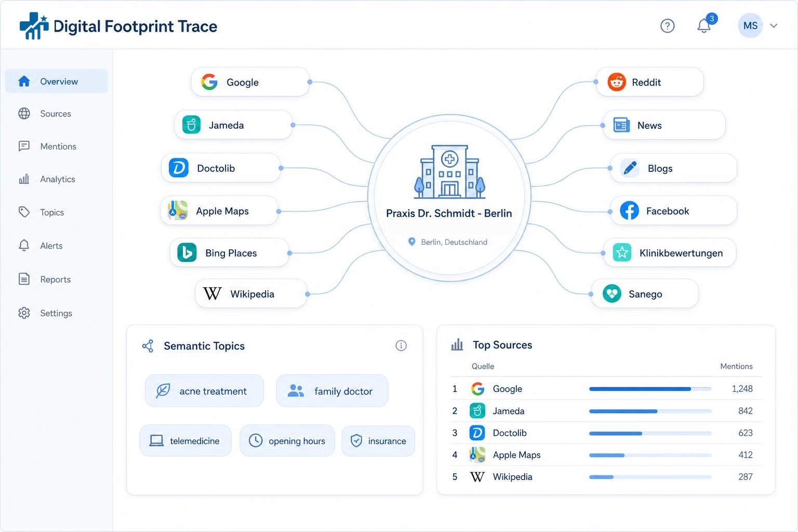
Task: Select the Klinikbewertungen source node
Action: click(x=670, y=253)
